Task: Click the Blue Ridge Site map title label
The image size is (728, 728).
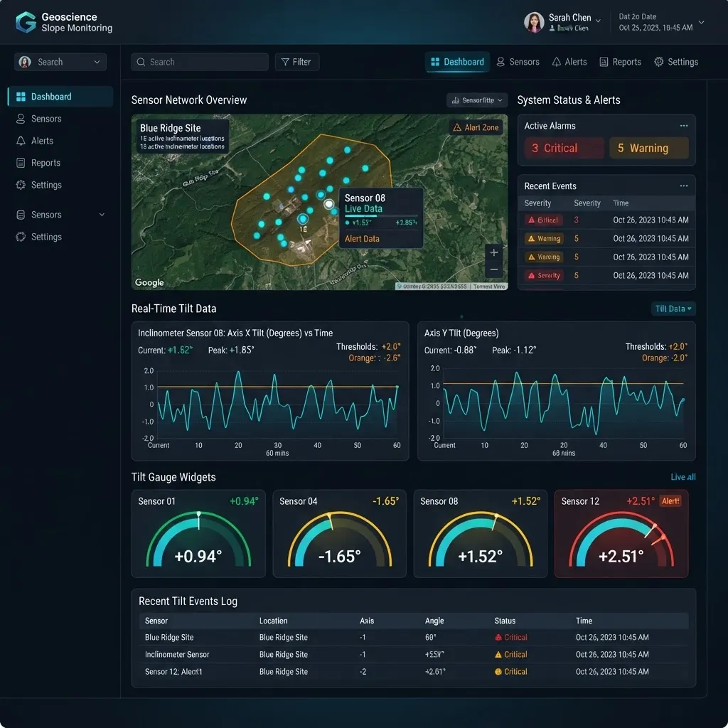Action: coord(171,128)
